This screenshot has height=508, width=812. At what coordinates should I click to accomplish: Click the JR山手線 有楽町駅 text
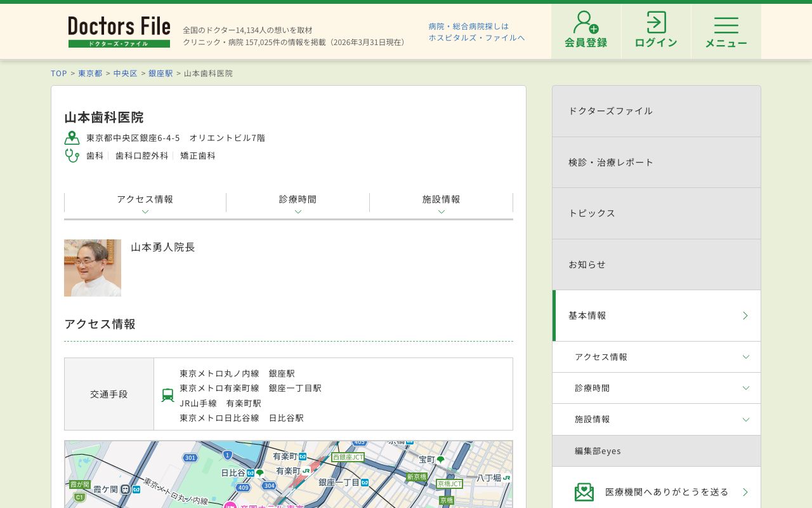[x=220, y=403]
